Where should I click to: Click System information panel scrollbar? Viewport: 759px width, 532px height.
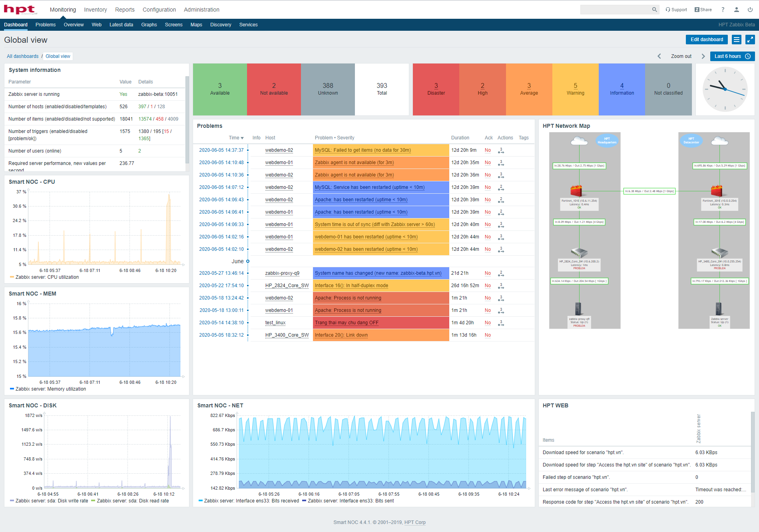[187, 120]
